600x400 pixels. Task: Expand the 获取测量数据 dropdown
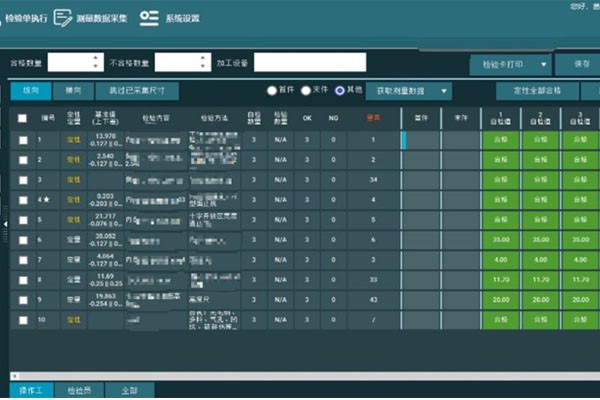coord(444,91)
